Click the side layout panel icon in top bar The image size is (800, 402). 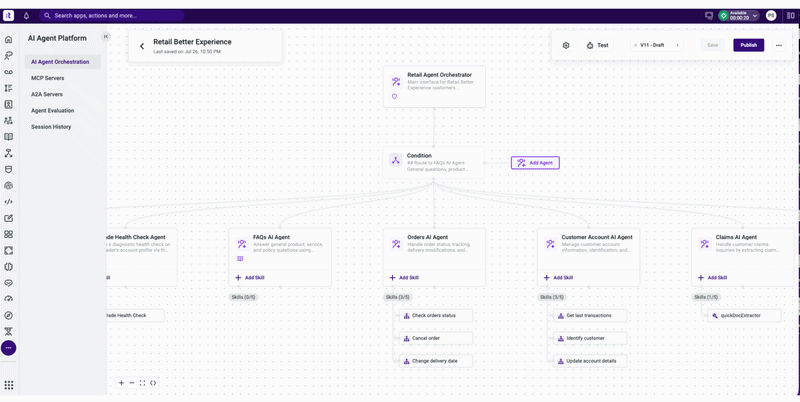[x=791, y=16]
